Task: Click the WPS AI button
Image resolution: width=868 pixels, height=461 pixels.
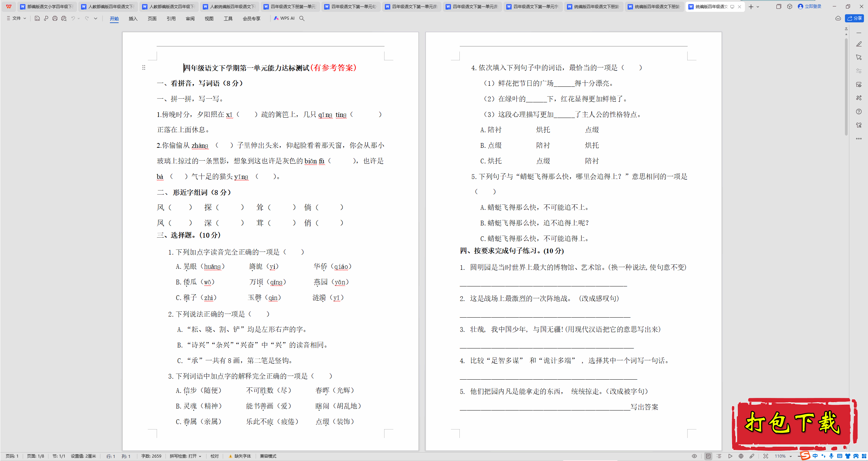Action: (x=284, y=18)
